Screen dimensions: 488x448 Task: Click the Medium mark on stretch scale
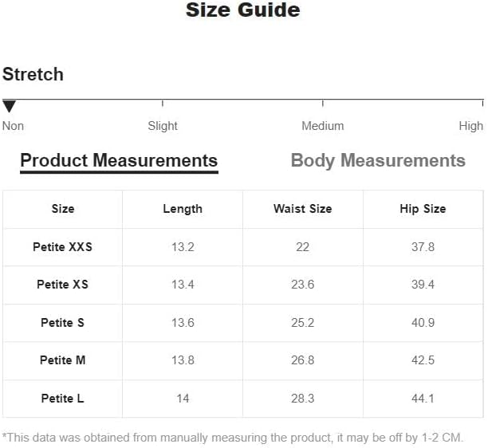(x=323, y=126)
